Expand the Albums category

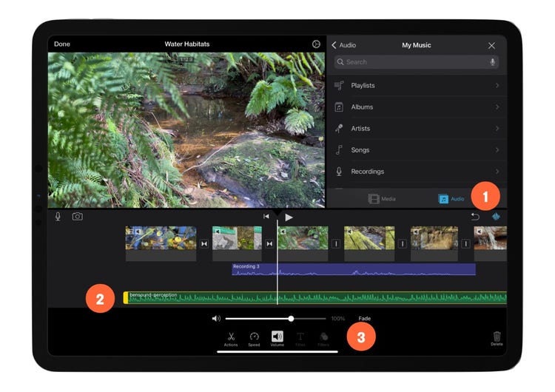[416, 107]
